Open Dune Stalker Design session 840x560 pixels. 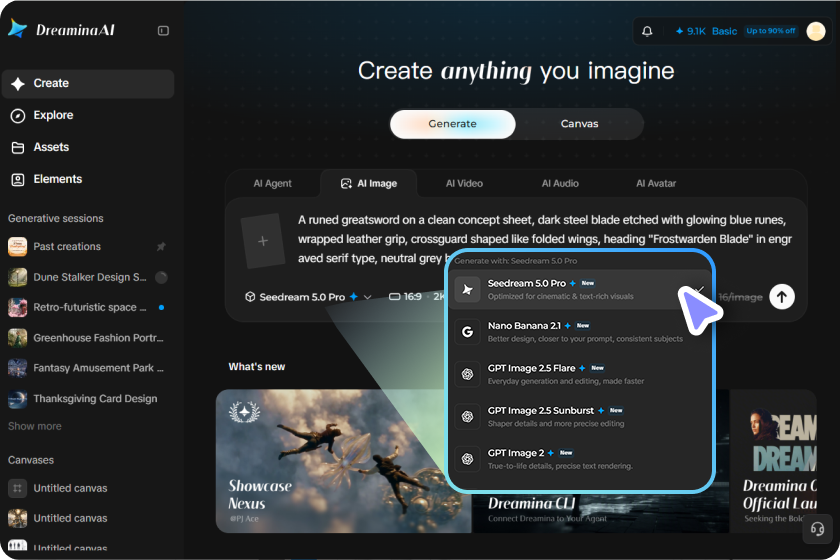[87, 277]
